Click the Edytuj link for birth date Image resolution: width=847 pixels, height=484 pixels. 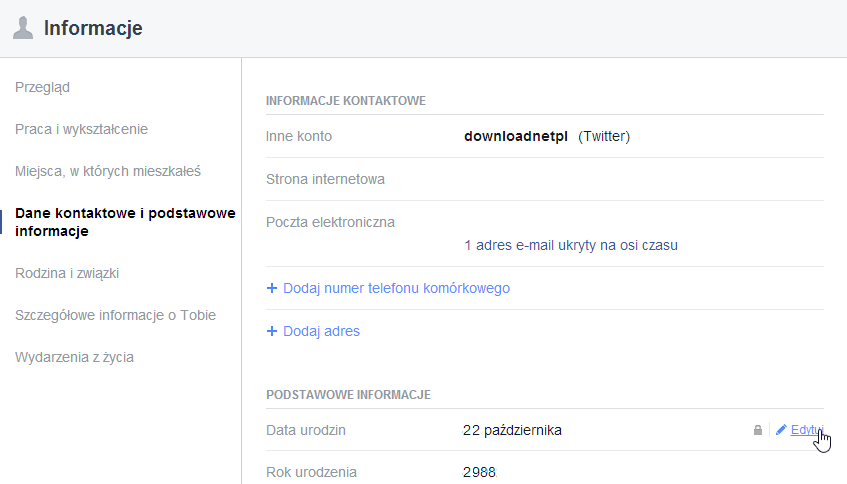[x=806, y=430]
